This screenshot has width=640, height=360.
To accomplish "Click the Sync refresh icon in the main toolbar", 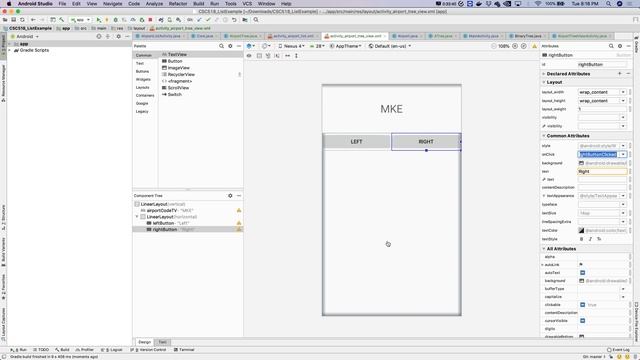I will [x=22, y=20].
